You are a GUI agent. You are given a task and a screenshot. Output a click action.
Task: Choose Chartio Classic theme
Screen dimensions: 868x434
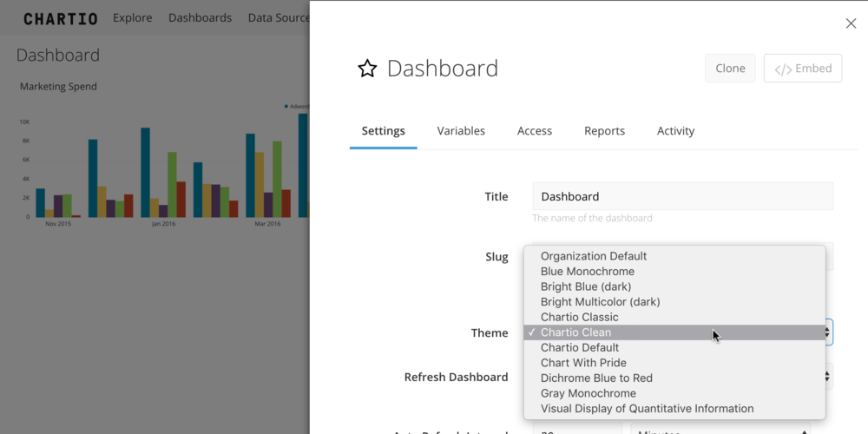pos(674,317)
